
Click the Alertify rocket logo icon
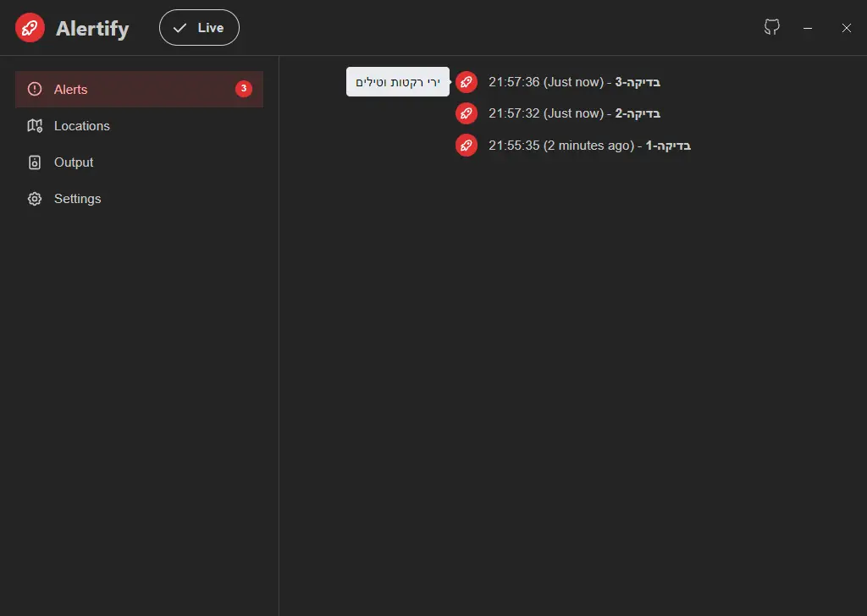(30, 27)
